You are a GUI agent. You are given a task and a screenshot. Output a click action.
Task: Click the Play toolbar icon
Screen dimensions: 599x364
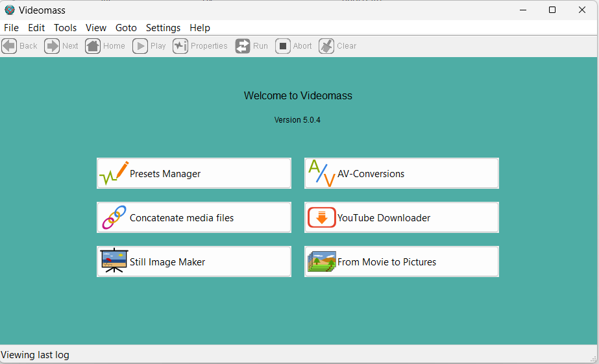tap(140, 46)
